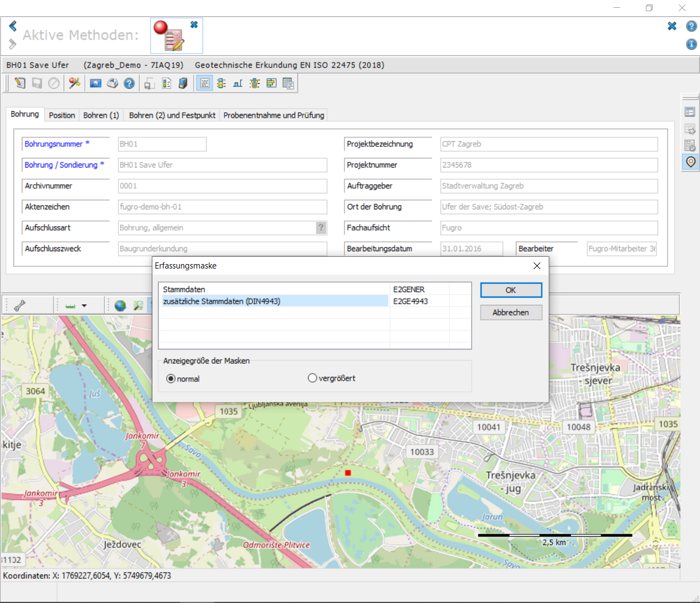The width and height of the screenshot is (700, 603).
Task: Click the form with checkmark icon in sidebar
Action: pos(691,146)
